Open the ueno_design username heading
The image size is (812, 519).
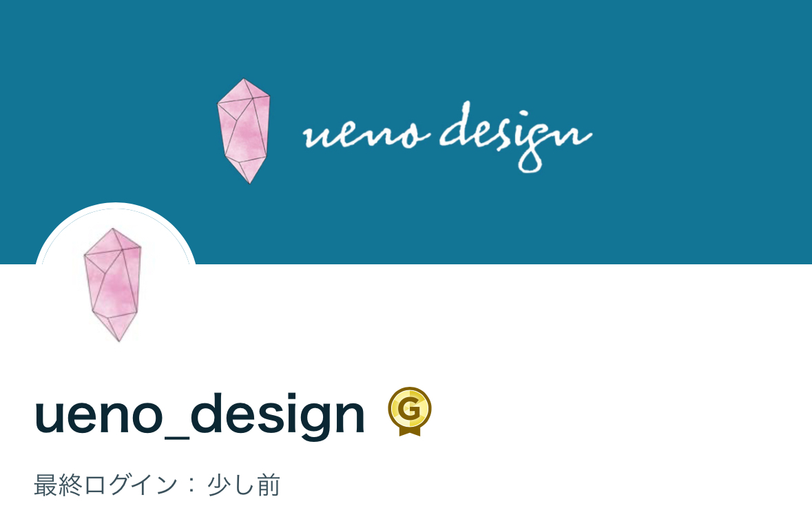200,414
